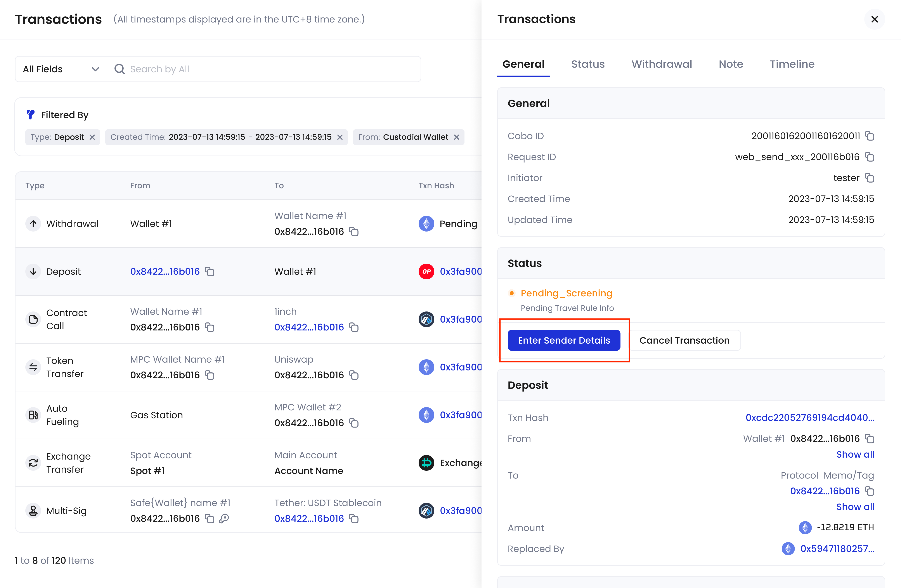Copy the Cobo ID value
Viewport: 901px width, 588px height.
[x=870, y=136]
